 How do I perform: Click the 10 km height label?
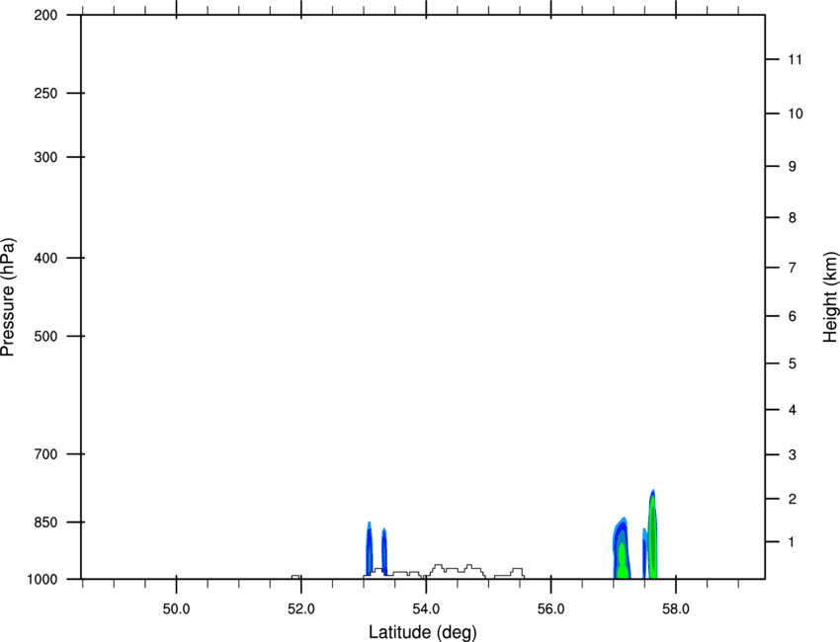(x=796, y=114)
